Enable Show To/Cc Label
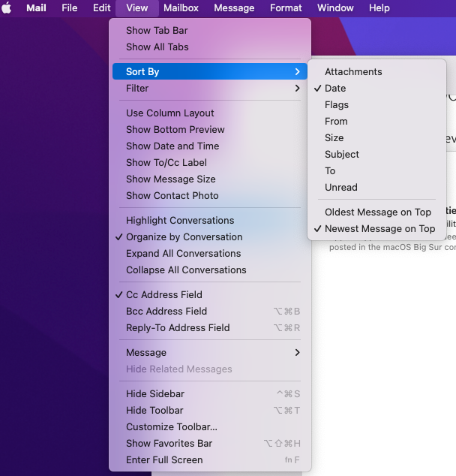The image size is (456, 476). 210,163
